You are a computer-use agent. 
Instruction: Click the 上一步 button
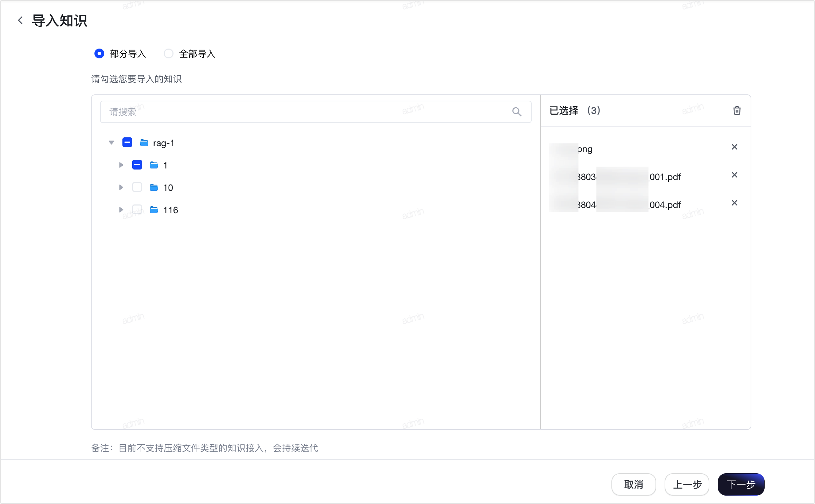[x=687, y=484]
